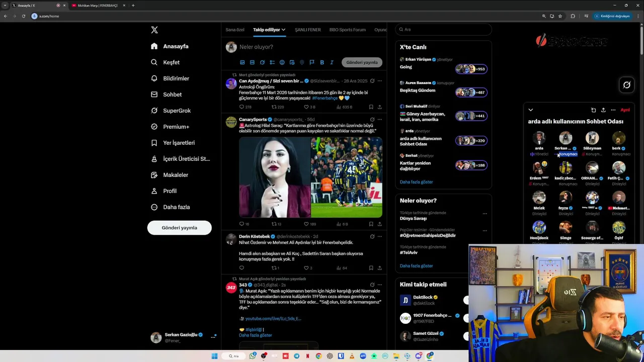
Task: Add location tag icon in composer
Action: (x=302, y=62)
